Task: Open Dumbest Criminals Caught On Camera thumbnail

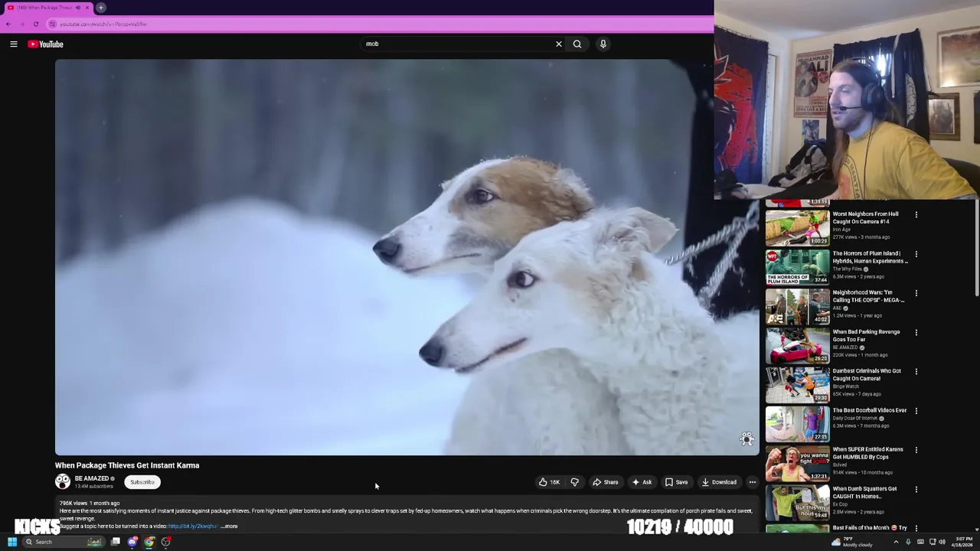Action: click(x=797, y=384)
